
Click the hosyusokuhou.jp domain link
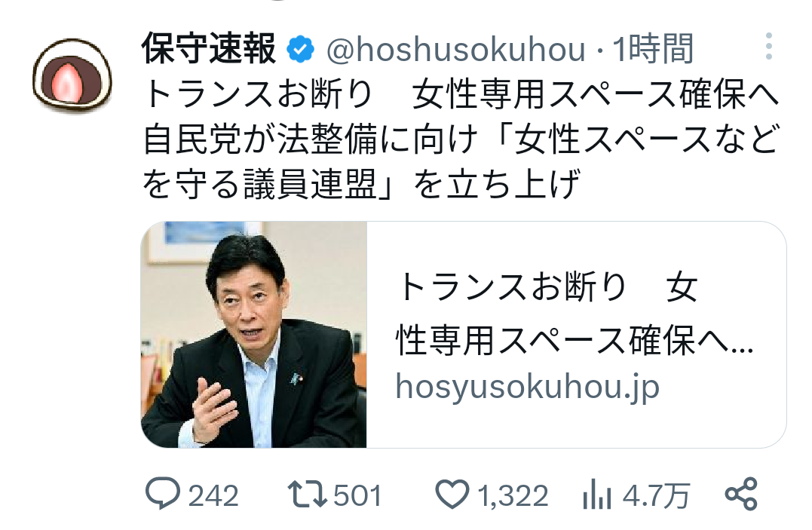coord(527,387)
